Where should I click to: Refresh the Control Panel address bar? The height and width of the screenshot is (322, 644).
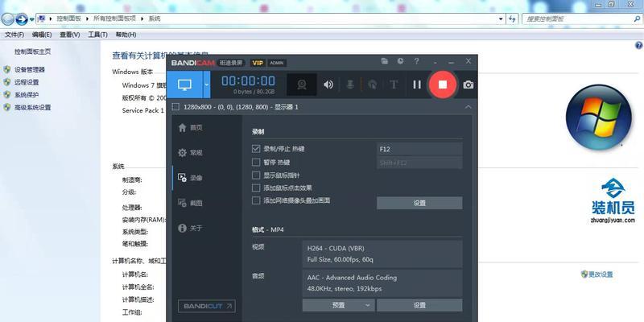pyautogui.click(x=512, y=19)
